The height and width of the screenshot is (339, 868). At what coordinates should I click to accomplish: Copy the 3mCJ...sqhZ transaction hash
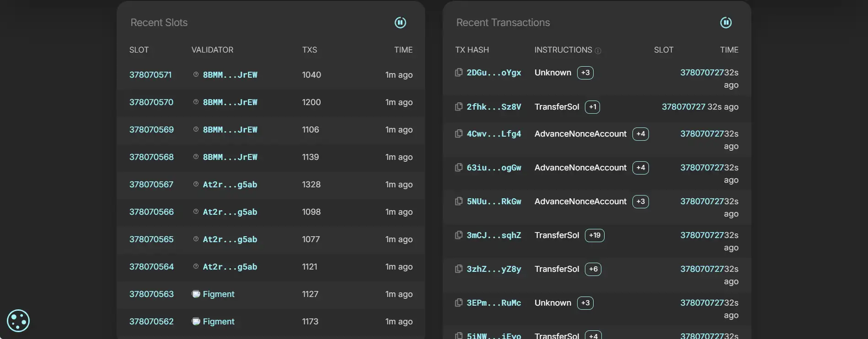(459, 235)
